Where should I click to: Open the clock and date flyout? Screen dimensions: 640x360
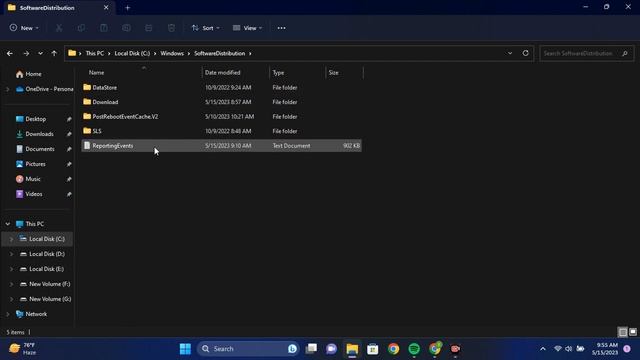pos(605,349)
